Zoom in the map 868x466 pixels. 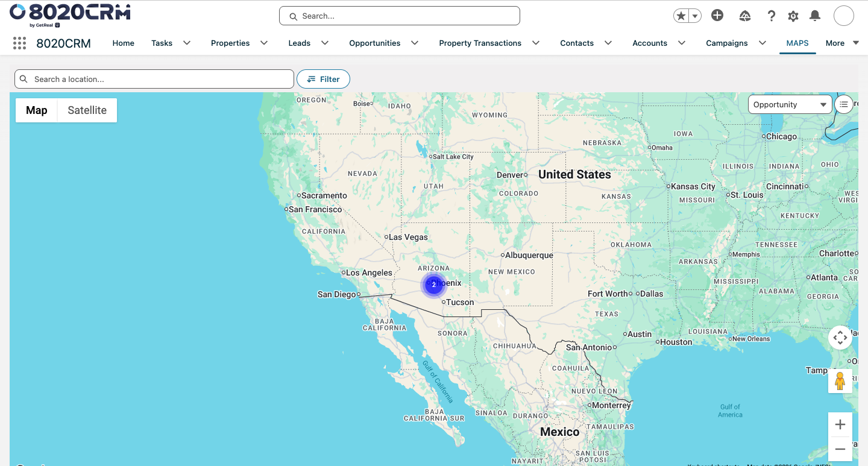click(x=840, y=425)
